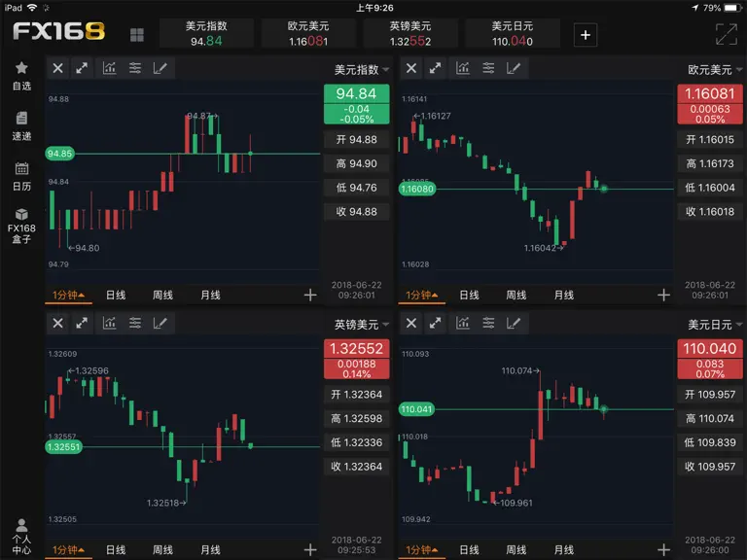Expand the 美元指数 symbol dropdown
This screenshot has height=560, width=747.
tap(362, 70)
